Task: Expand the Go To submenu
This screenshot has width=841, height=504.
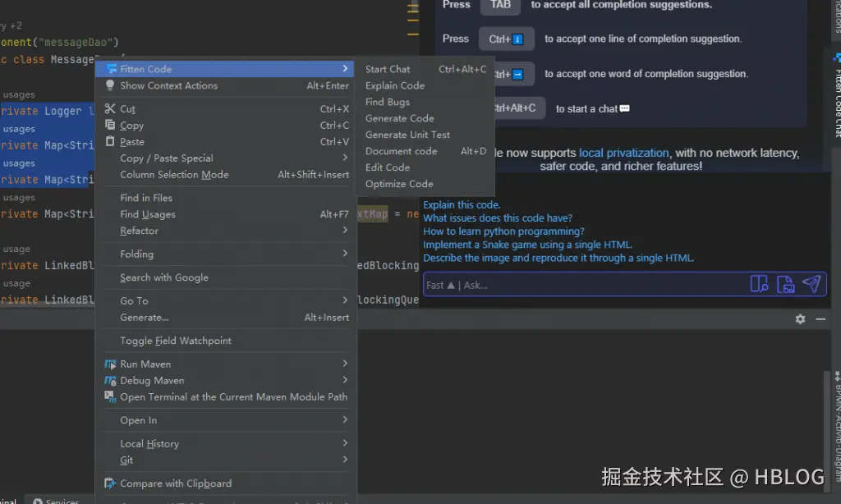Action: 345,300
